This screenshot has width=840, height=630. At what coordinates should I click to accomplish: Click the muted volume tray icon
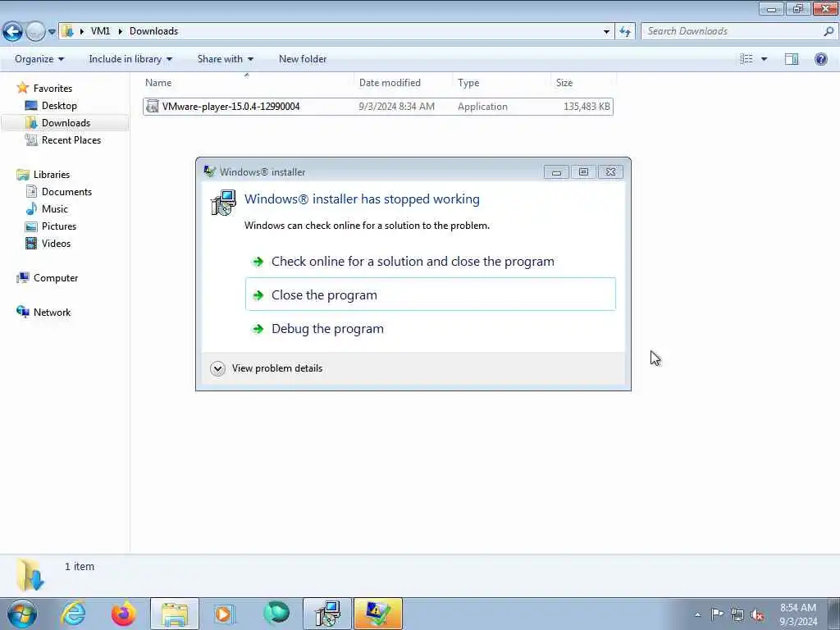757,614
